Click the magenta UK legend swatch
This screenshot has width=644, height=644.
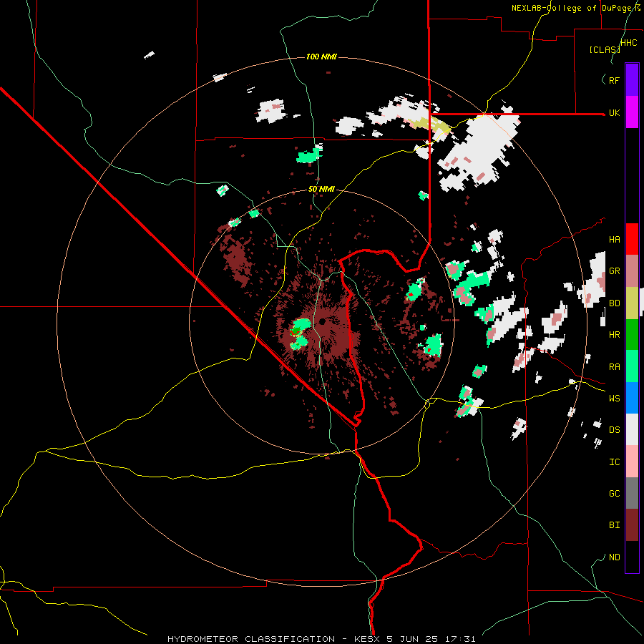[632, 112]
